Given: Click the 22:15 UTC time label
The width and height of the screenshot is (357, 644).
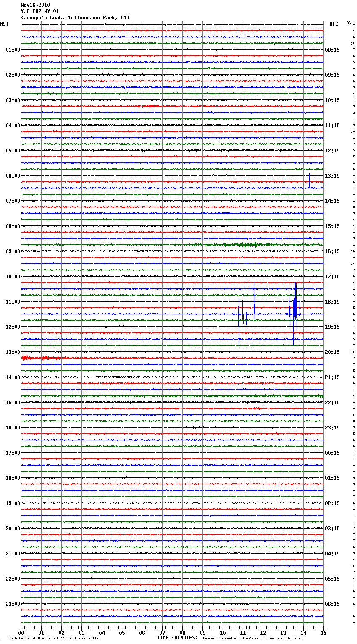Looking at the screenshot, I should tap(332, 403).
